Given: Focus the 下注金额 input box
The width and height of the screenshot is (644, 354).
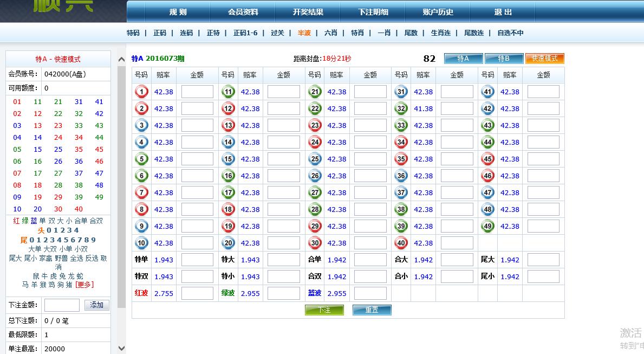Looking at the screenshot, I should [62, 305].
